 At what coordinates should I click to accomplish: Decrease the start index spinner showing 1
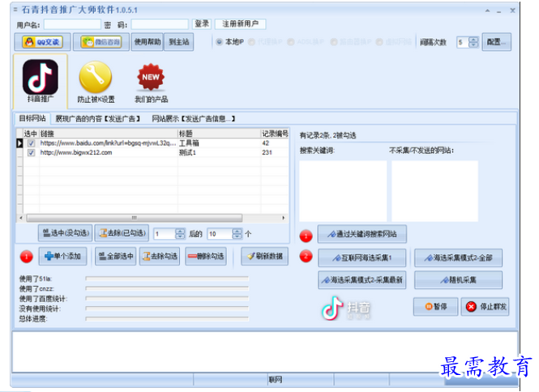[x=180, y=236]
